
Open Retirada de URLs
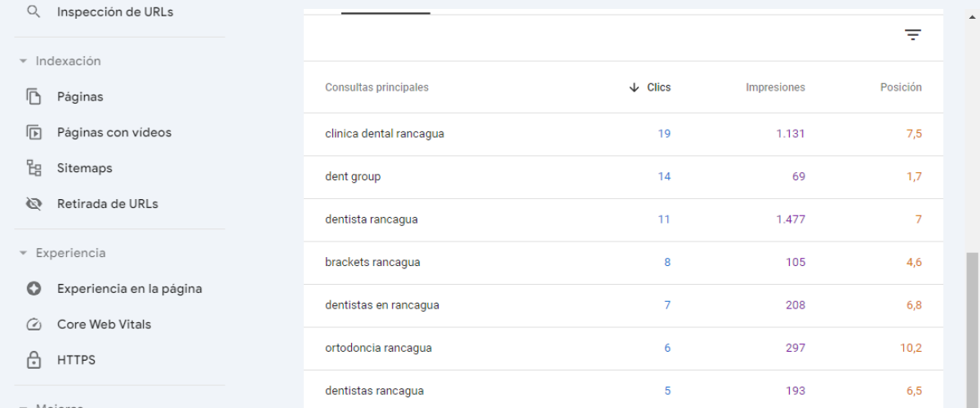tap(108, 204)
